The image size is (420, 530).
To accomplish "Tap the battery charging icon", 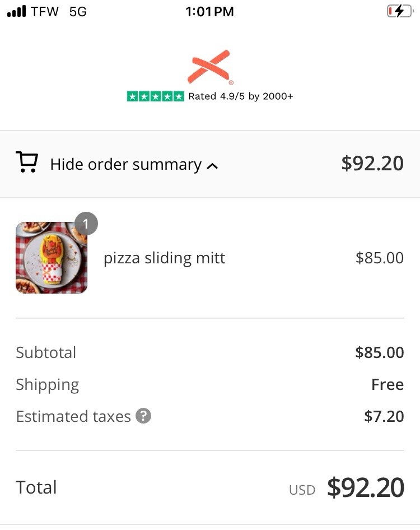I will (399, 11).
